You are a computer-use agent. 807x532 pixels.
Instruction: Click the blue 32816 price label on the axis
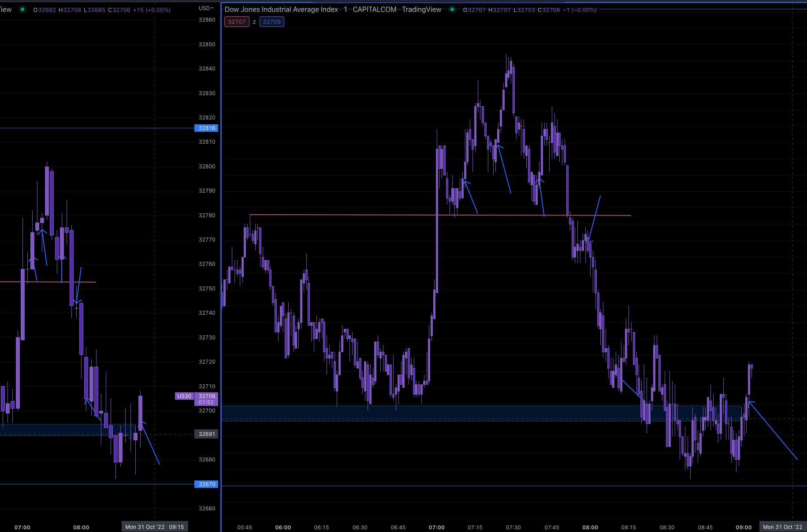click(205, 128)
